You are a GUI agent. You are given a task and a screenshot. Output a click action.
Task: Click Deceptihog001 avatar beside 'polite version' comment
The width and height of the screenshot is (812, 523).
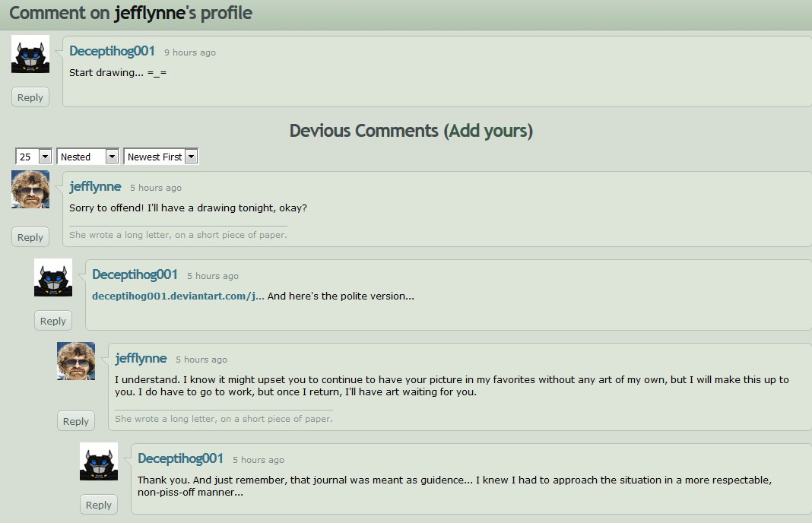point(53,277)
